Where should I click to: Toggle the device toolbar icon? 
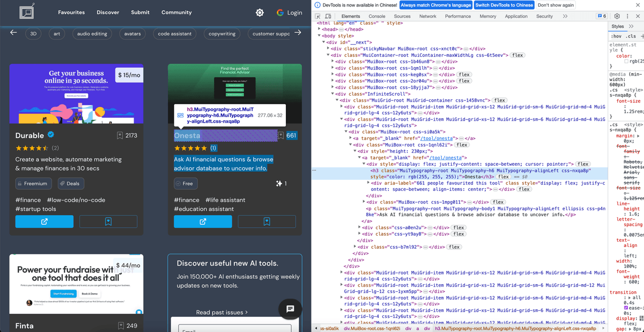coord(328,16)
